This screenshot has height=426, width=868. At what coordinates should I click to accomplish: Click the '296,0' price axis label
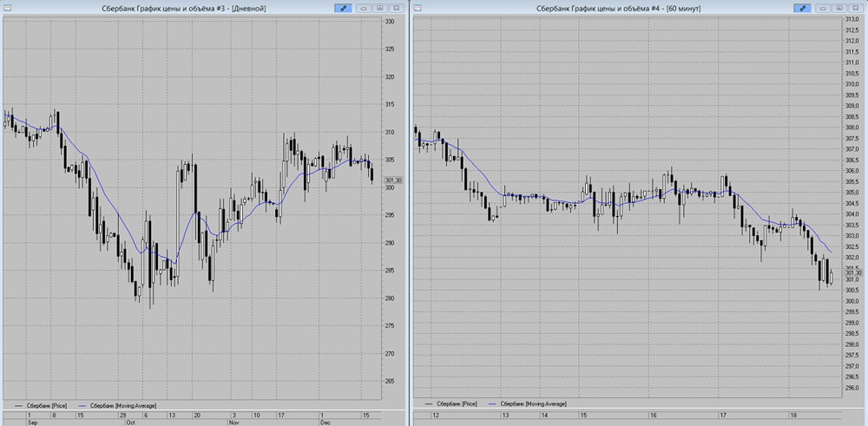852,387
